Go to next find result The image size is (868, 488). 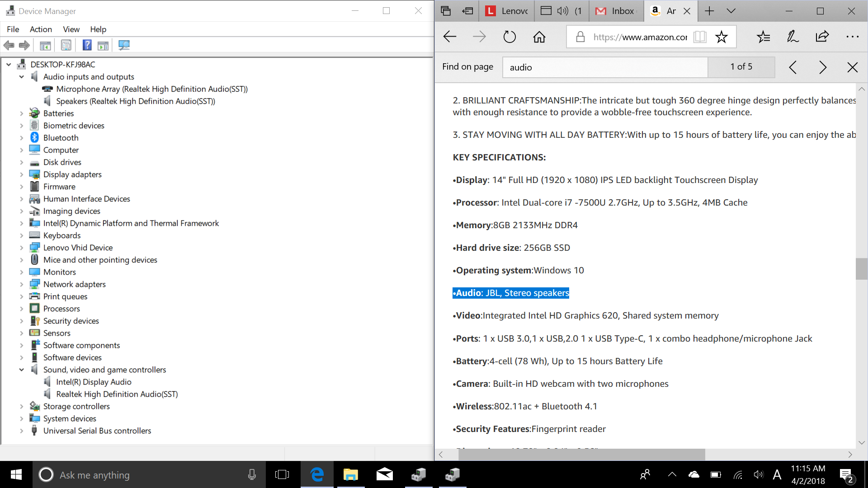[x=823, y=67]
